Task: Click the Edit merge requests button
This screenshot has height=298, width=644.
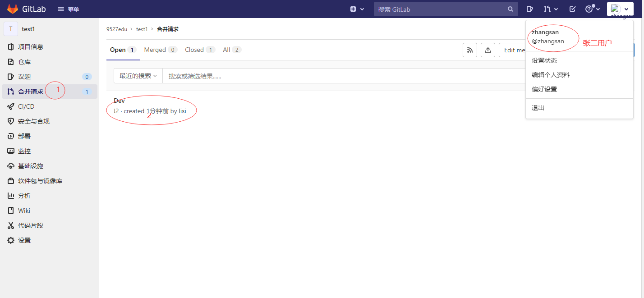Action: (x=513, y=50)
